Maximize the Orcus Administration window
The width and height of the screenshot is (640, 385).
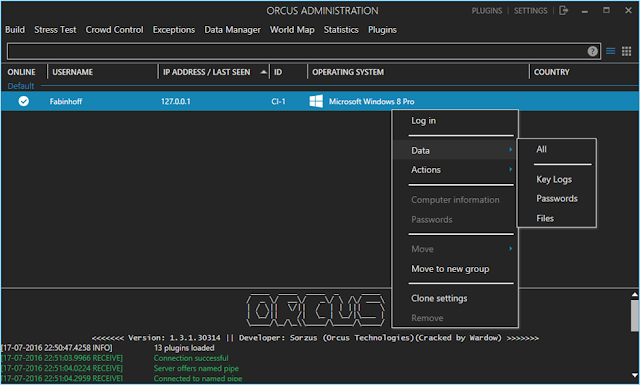[x=607, y=11]
